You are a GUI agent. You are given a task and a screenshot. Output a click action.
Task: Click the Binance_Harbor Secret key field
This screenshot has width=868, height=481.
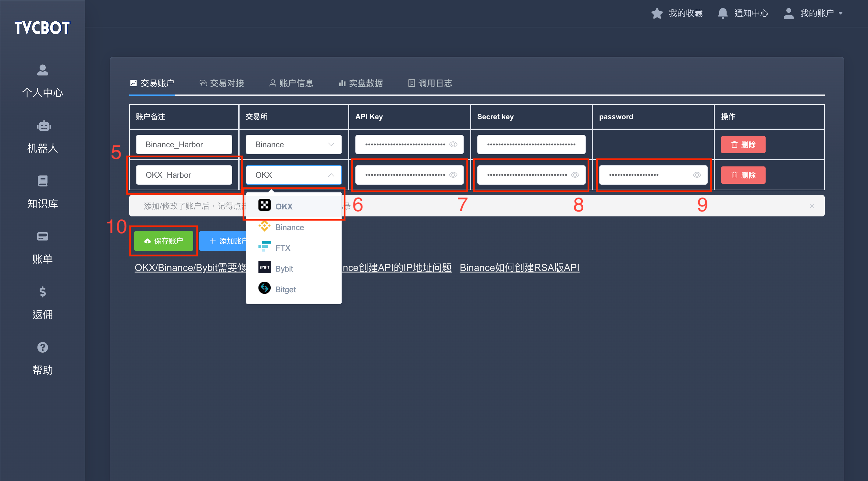pos(532,144)
